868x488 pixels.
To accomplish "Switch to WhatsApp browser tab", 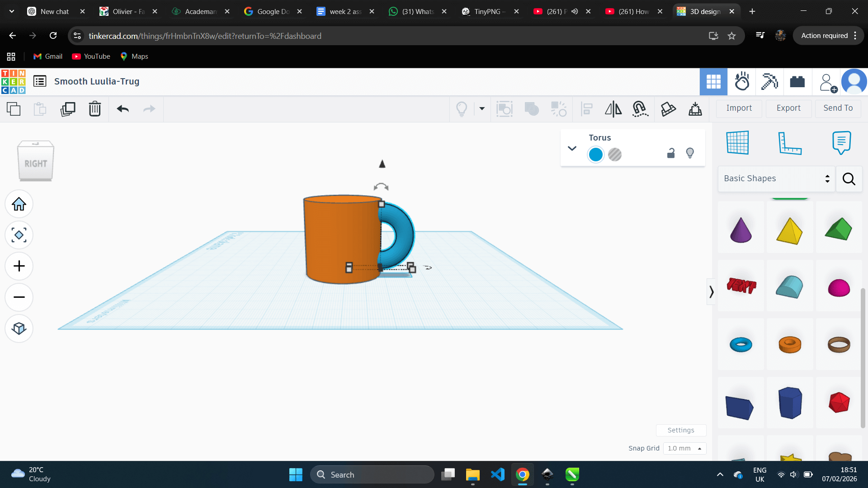I will [417, 11].
